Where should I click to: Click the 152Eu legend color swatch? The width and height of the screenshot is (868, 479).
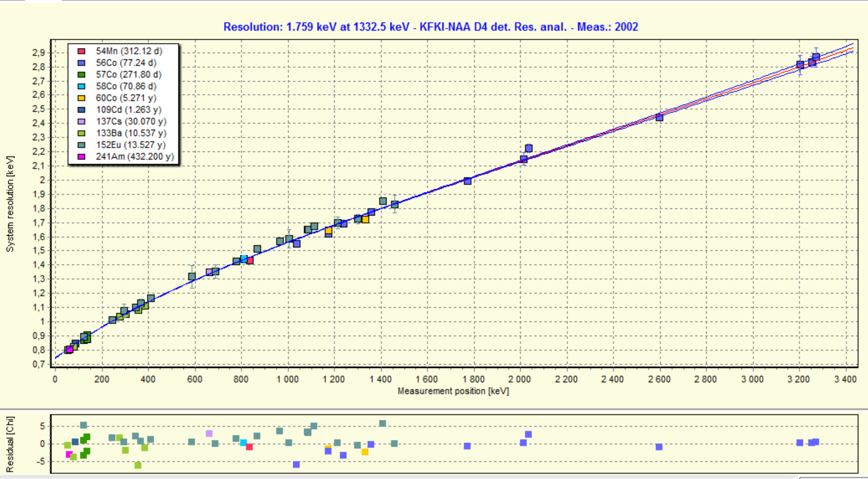[x=81, y=145]
